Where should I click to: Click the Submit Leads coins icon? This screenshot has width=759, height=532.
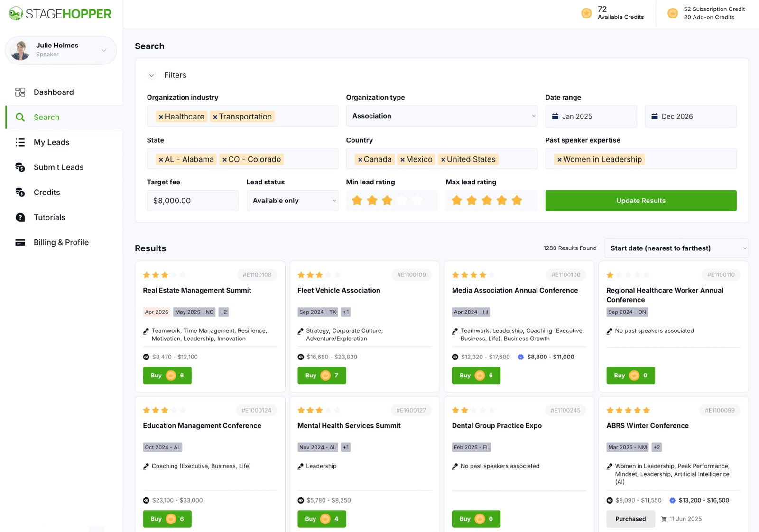[x=20, y=167]
